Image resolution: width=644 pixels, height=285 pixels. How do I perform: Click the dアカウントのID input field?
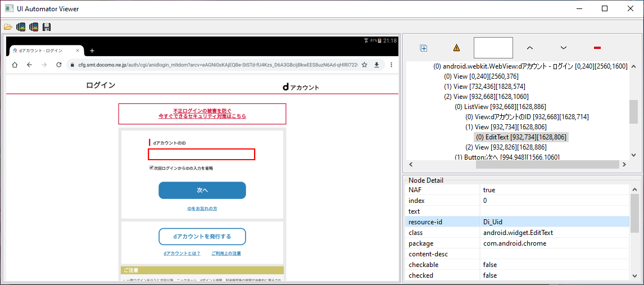[202, 155]
